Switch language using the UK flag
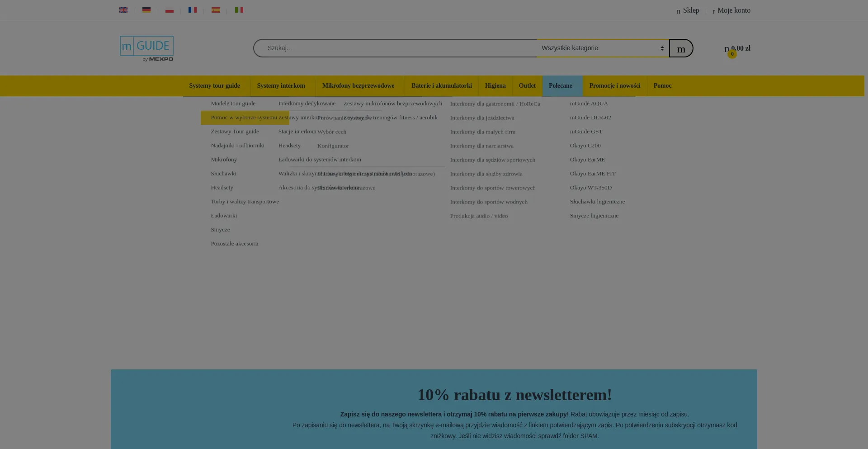The height and width of the screenshot is (449, 868). [x=123, y=10]
